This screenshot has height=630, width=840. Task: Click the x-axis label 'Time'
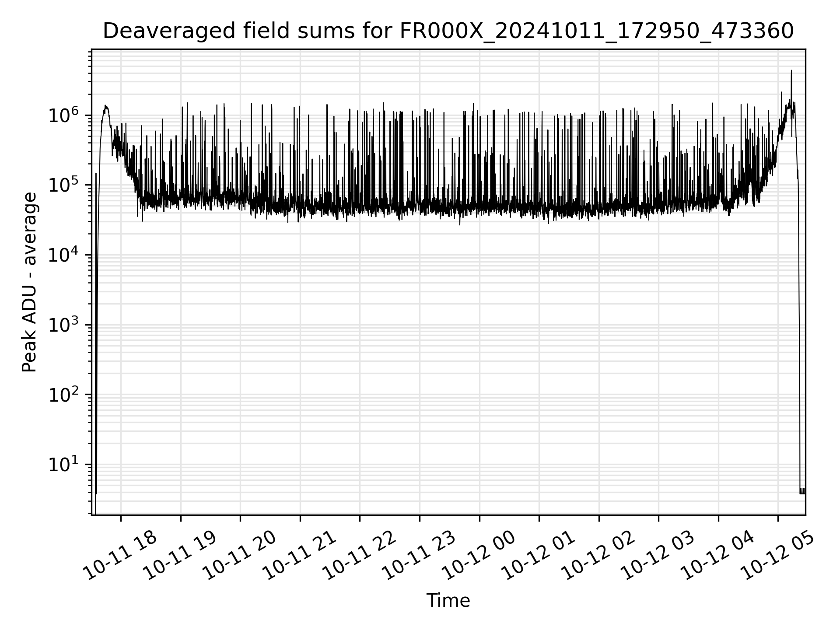click(448, 601)
